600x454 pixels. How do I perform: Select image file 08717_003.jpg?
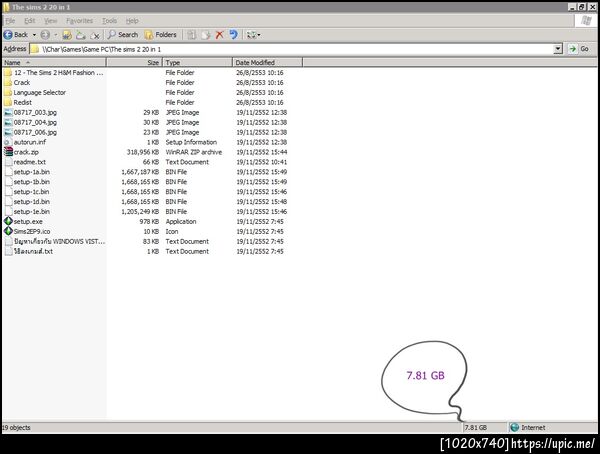(31, 112)
